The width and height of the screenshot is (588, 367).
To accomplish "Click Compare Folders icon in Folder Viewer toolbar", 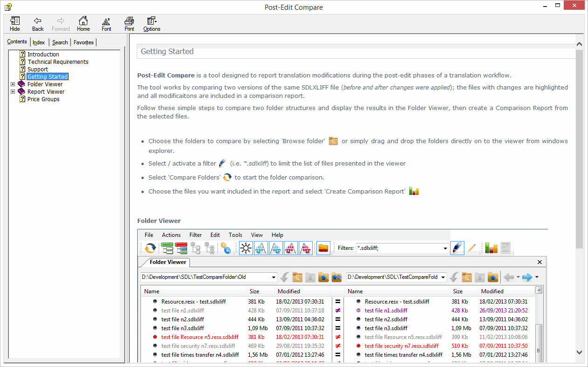I will click(150, 248).
